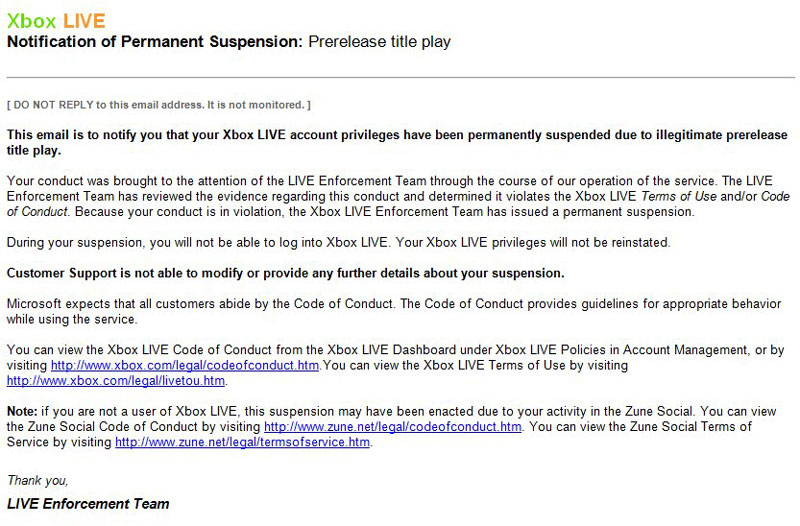This screenshot has height=526, width=800.
Task: Click the green Xbox logo word
Action: click(31, 21)
